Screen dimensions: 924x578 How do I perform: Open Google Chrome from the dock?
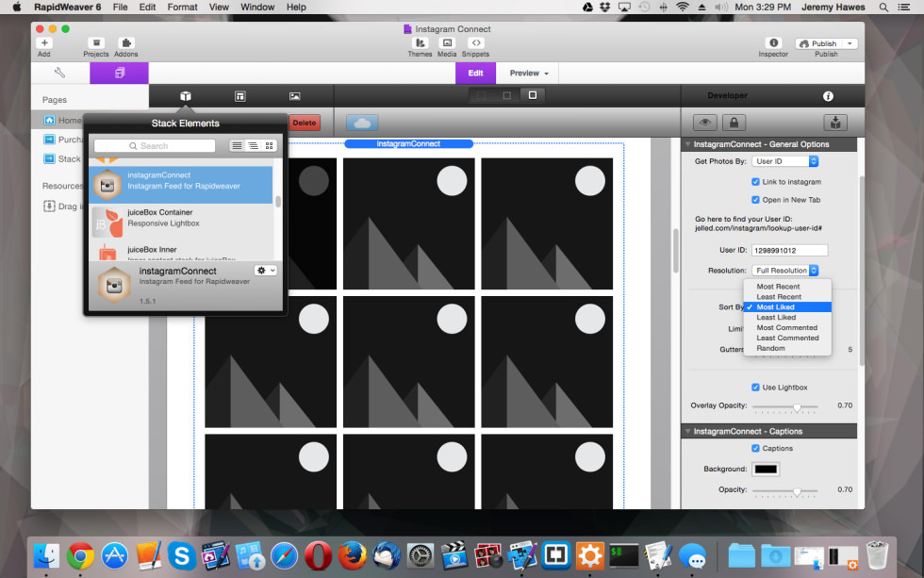click(80, 555)
